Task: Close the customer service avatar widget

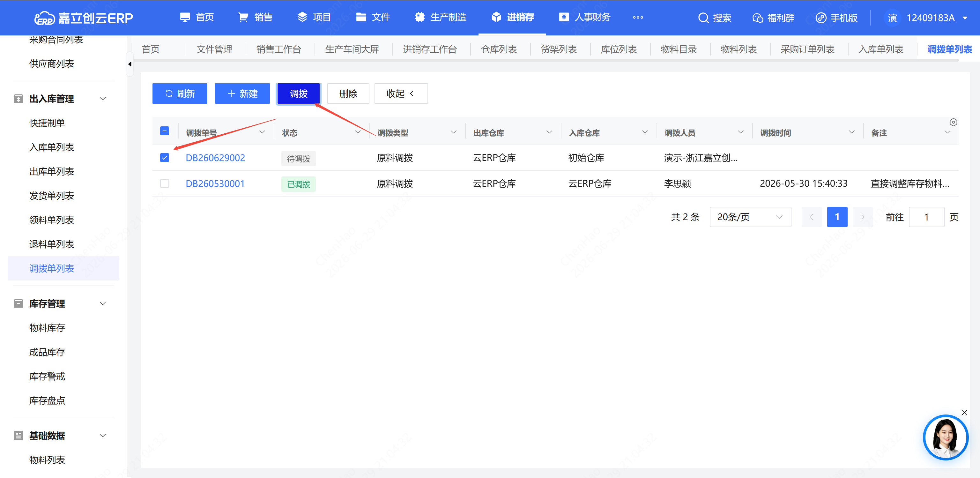Action: pos(964,413)
